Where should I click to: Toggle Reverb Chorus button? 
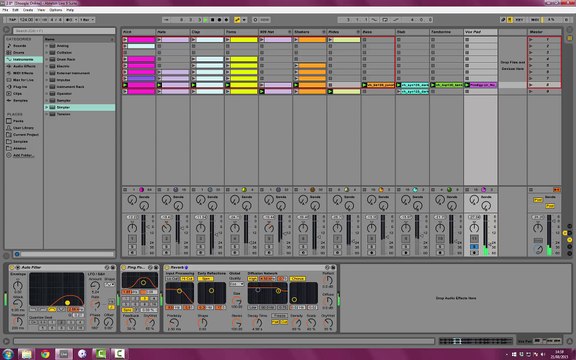coord(298,279)
